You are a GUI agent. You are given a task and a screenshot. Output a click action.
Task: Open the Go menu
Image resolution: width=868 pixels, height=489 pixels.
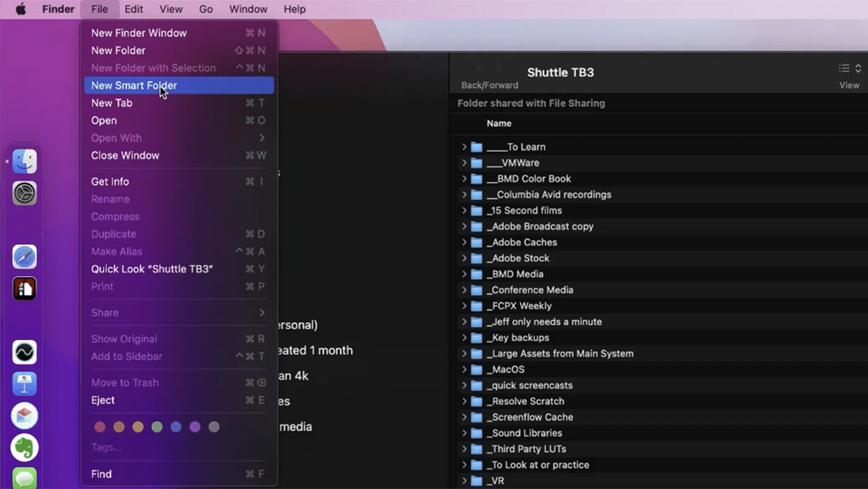[206, 9]
